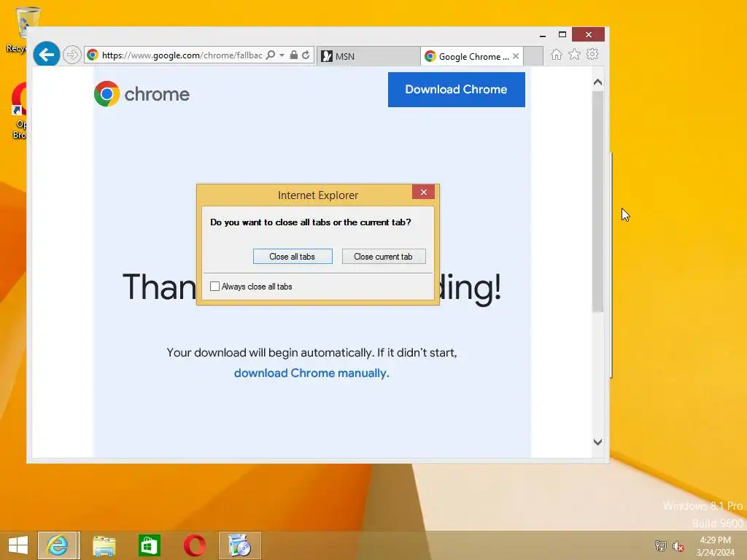Click the network tray icon
Screen dimensions: 747x560
click(660, 545)
